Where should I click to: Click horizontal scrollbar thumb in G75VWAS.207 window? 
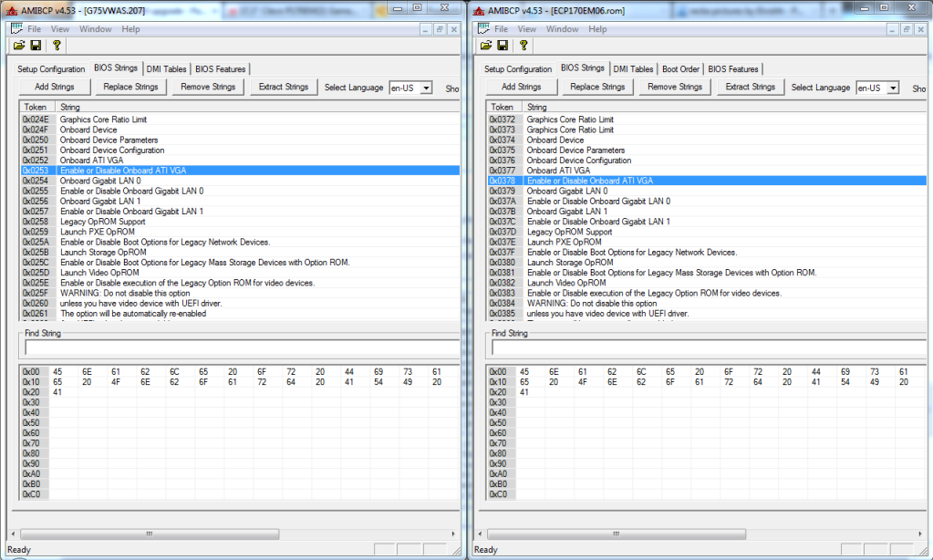(x=150, y=534)
